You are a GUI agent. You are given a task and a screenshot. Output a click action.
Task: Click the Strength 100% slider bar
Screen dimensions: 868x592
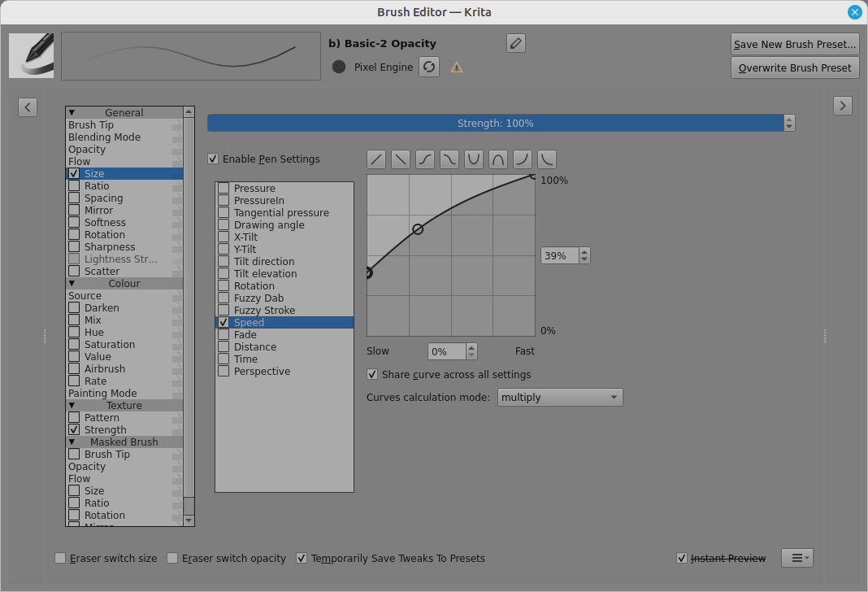(495, 124)
